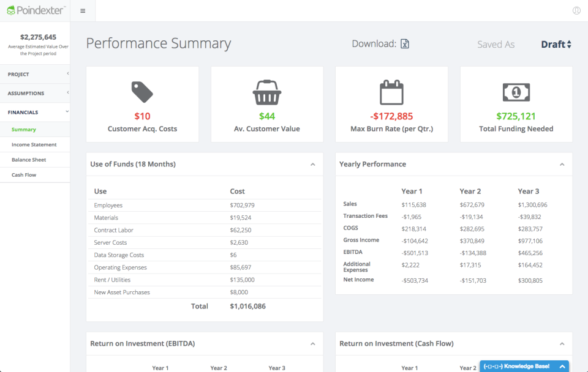This screenshot has height=372, width=588.
Task: Collapse the Return on Investment (EBITDA) panel
Action: 312,343
